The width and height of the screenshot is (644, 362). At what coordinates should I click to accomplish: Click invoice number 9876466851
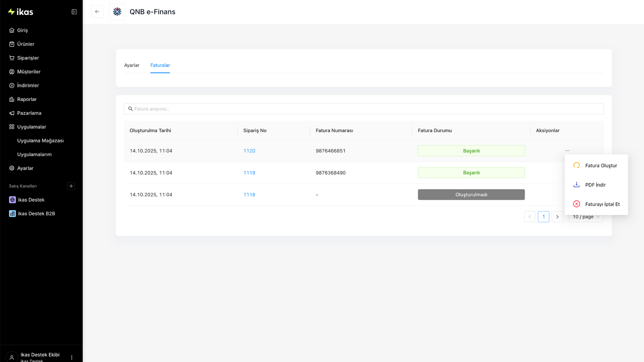click(x=330, y=151)
